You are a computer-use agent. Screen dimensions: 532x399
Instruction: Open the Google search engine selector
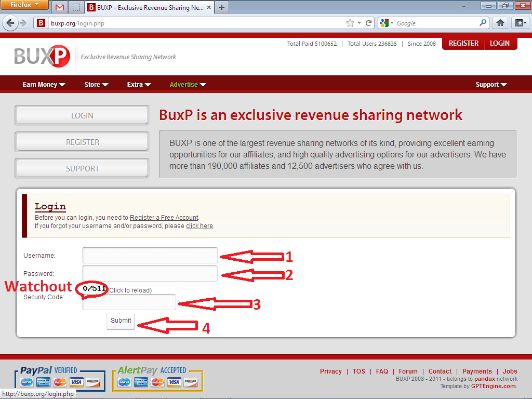click(387, 23)
